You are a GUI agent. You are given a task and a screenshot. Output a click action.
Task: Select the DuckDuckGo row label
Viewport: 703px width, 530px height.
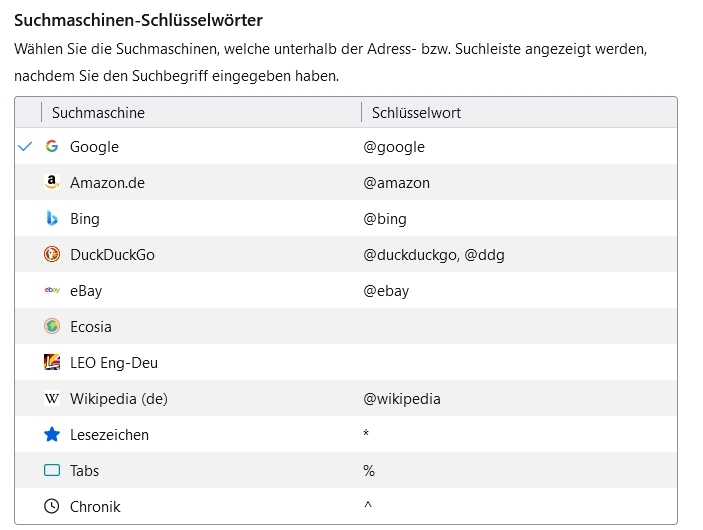[x=112, y=255]
